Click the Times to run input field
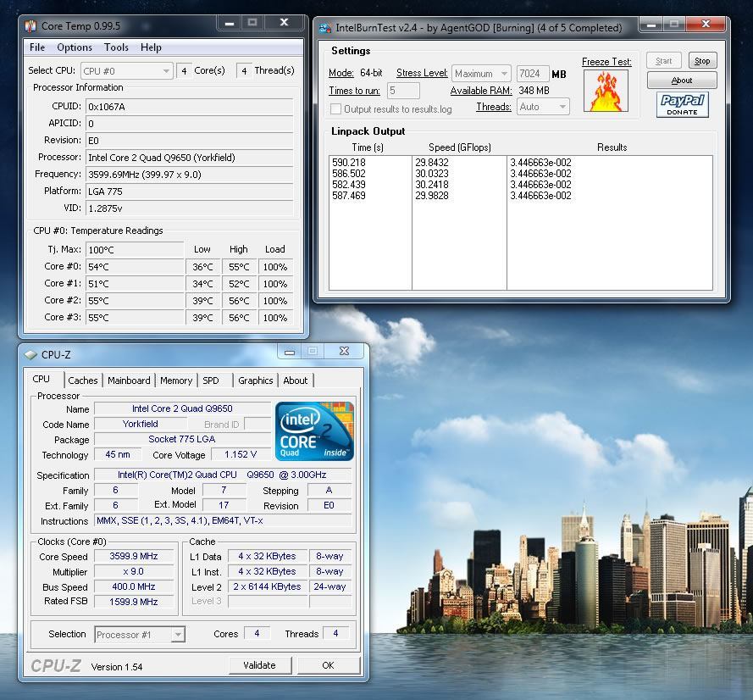This screenshot has height=700, width=753. coord(403,91)
